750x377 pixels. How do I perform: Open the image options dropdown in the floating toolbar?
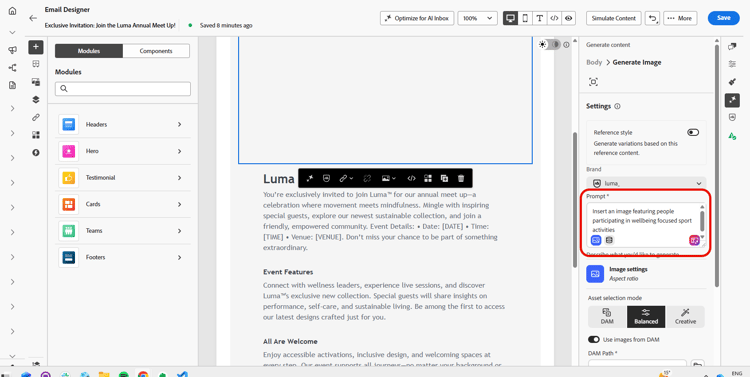coord(388,178)
